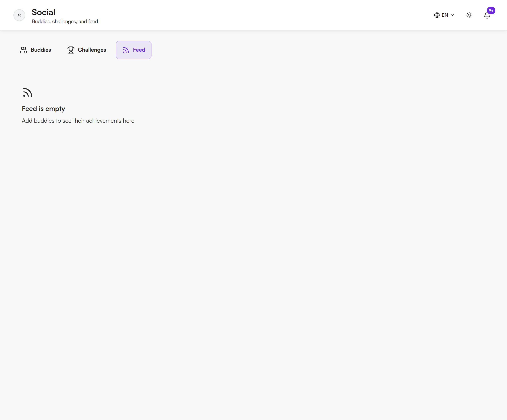Select the Feed tab

point(133,50)
